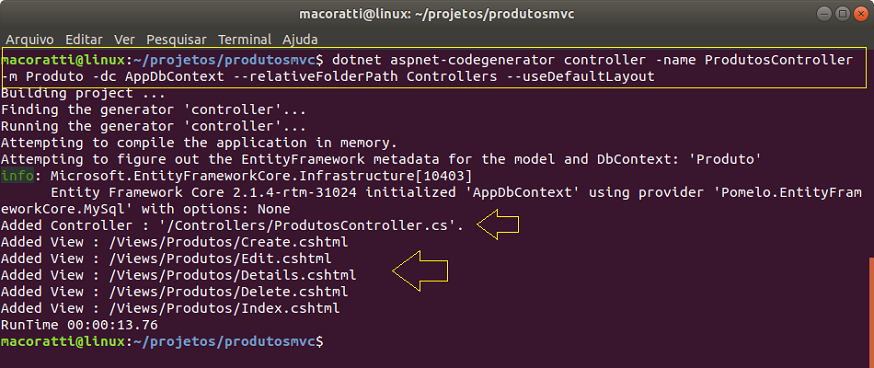Open the Editar menu
The width and height of the screenshot is (874, 368).
pyautogui.click(x=84, y=40)
